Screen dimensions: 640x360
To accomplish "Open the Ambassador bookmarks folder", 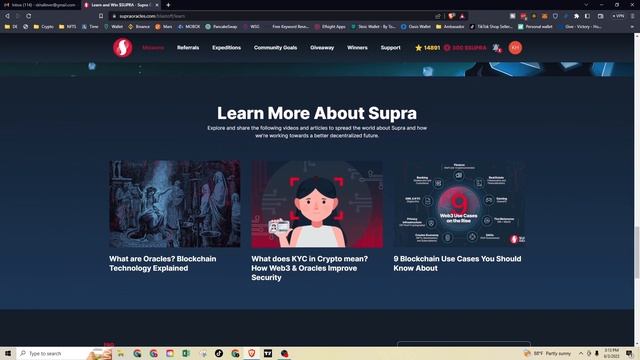I will 450,27.
